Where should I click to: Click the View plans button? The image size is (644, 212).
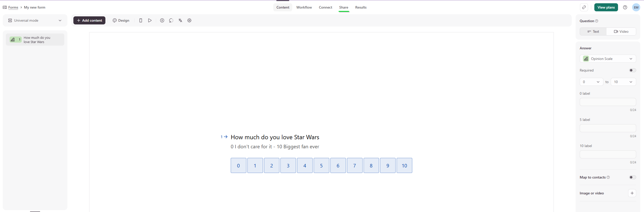[606, 7]
